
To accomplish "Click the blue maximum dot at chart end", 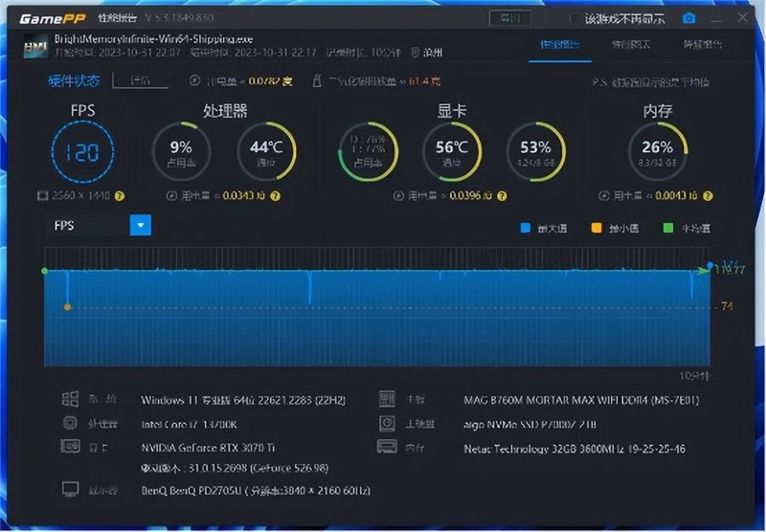I will (x=710, y=265).
